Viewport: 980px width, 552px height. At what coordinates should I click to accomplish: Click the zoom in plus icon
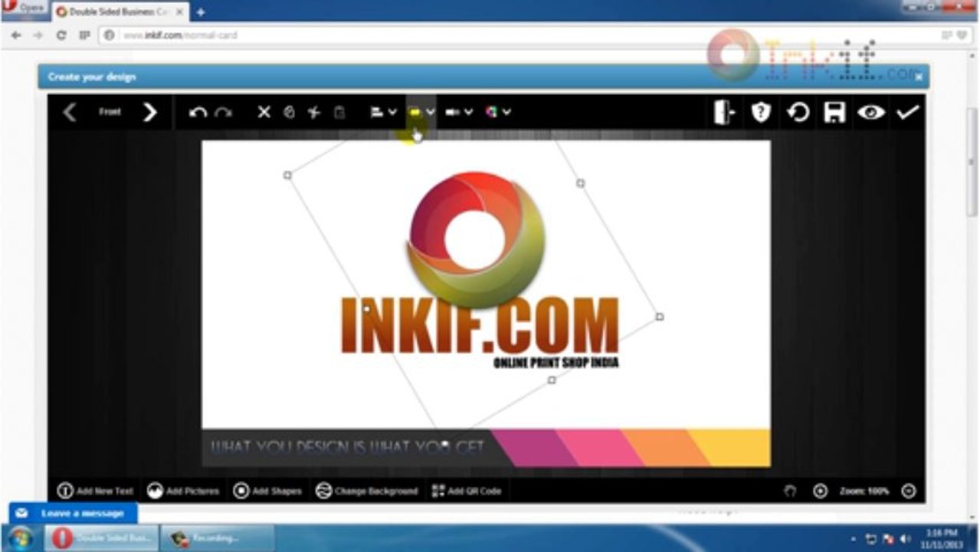coord(820,491)
